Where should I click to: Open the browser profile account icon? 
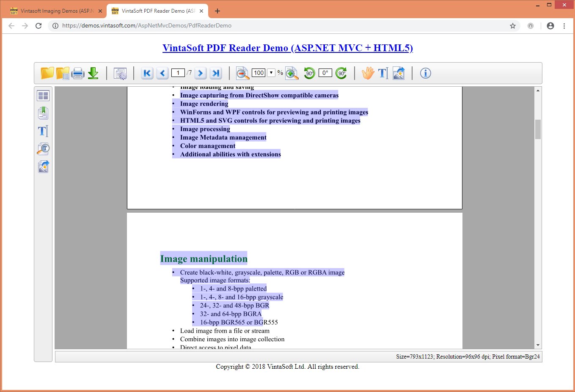[x=550, y=26]
